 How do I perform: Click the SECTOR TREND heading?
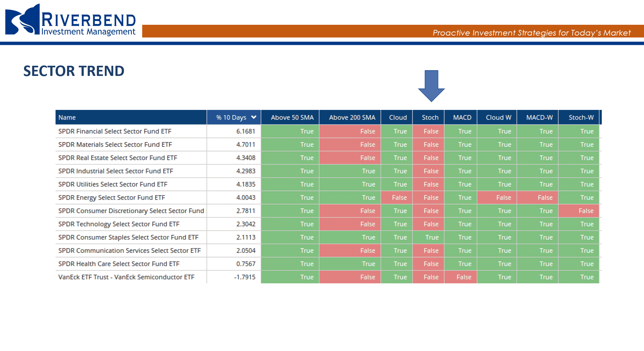pos(74,71)
